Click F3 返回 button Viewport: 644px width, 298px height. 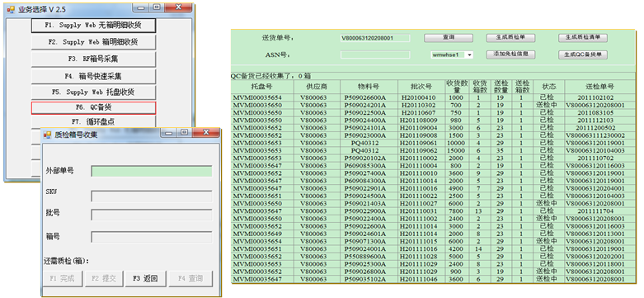145,278
